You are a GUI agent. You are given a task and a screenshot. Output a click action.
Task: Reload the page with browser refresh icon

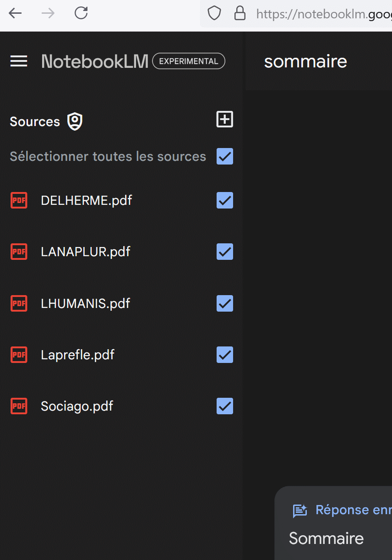[x=81, y=13]
